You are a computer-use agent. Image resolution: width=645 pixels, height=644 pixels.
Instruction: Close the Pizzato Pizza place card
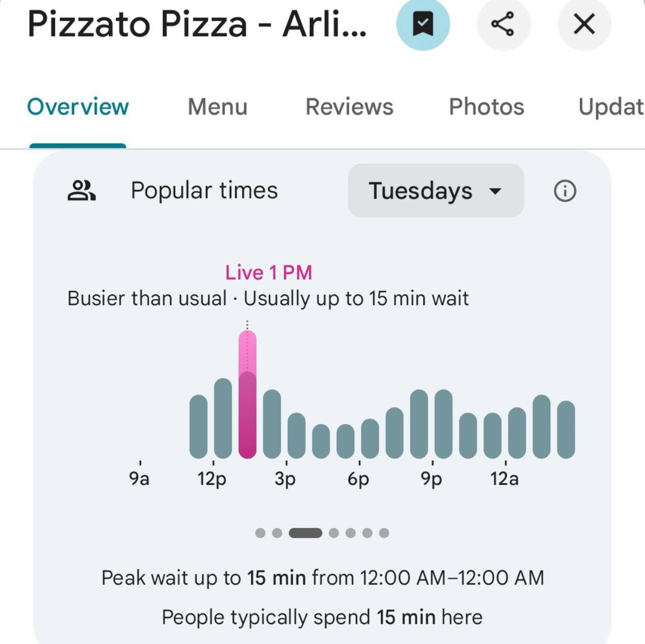584,24
